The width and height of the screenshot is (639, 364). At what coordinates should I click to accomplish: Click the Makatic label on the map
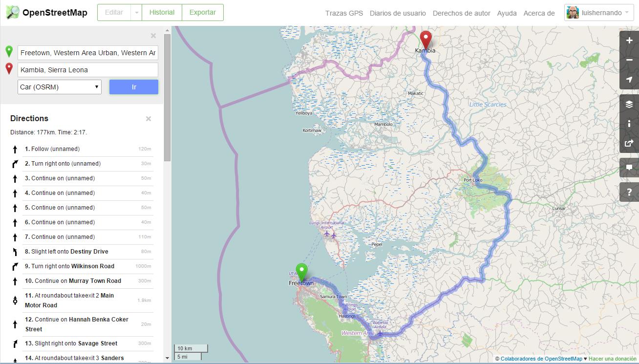point(416,93)
